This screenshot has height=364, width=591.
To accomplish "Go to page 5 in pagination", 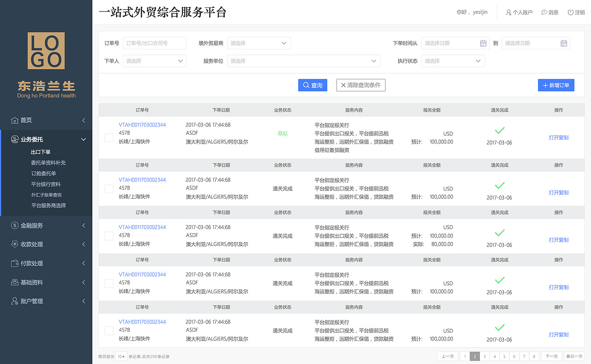I will tap(505, 356).
